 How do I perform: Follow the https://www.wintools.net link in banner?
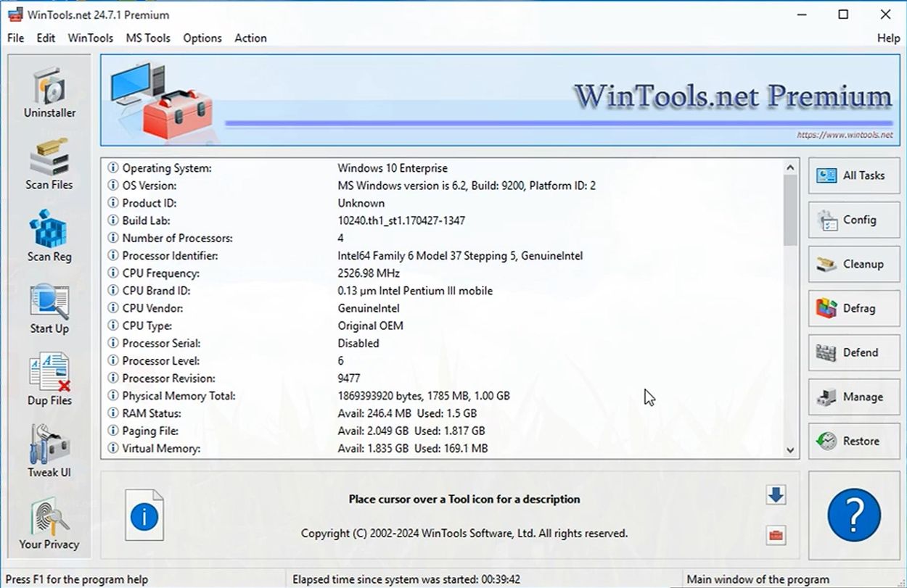[x=845, y=135]
